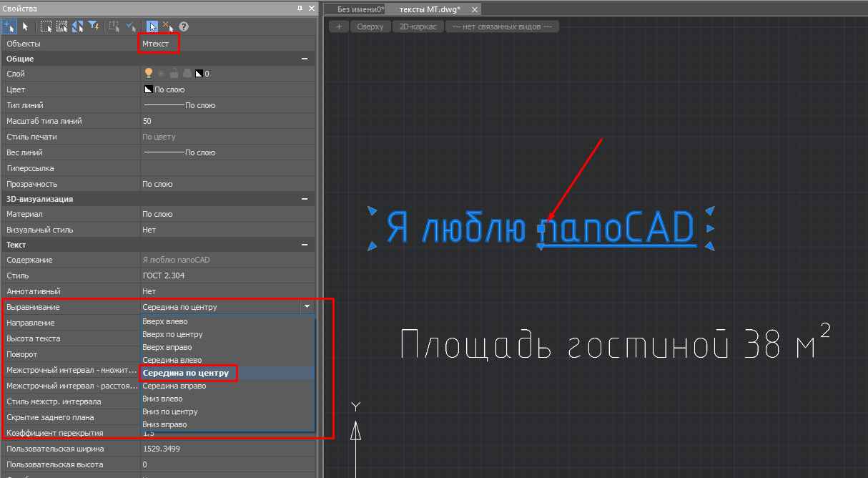Click the orange X with cursor icon
868x478 pixels.
(x=168, y=26)
